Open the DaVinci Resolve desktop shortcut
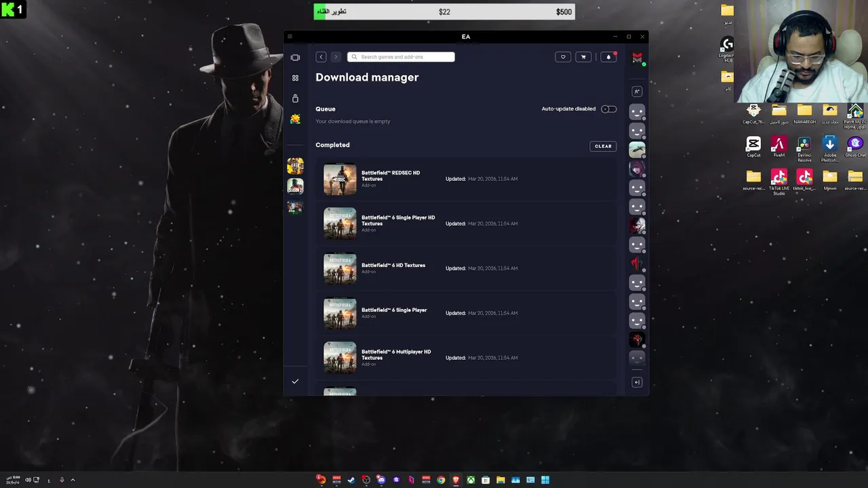 pos(804,149)
